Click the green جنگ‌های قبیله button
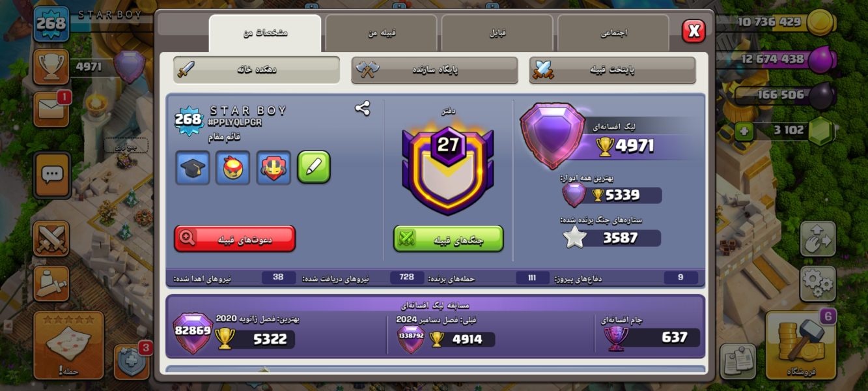 (x=448, y=239)
